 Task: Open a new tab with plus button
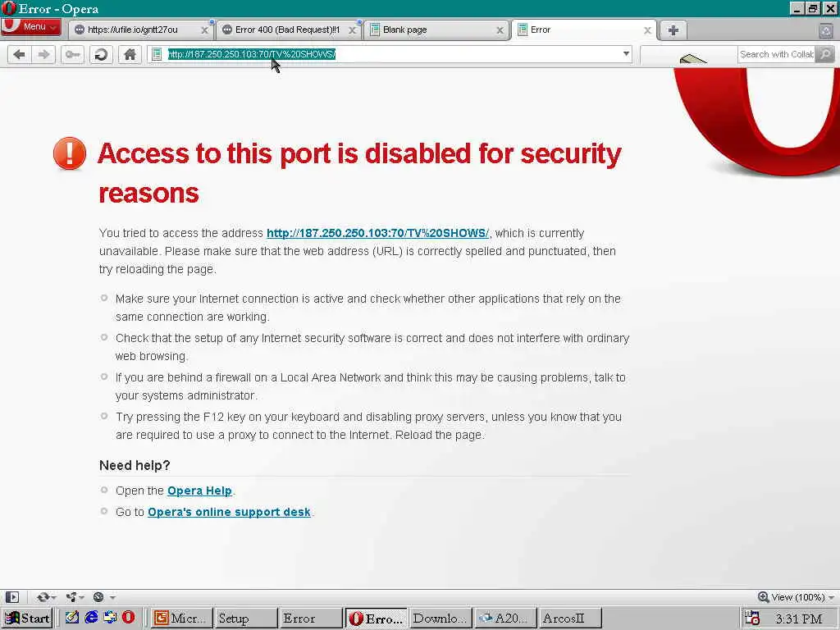[673, 30]
